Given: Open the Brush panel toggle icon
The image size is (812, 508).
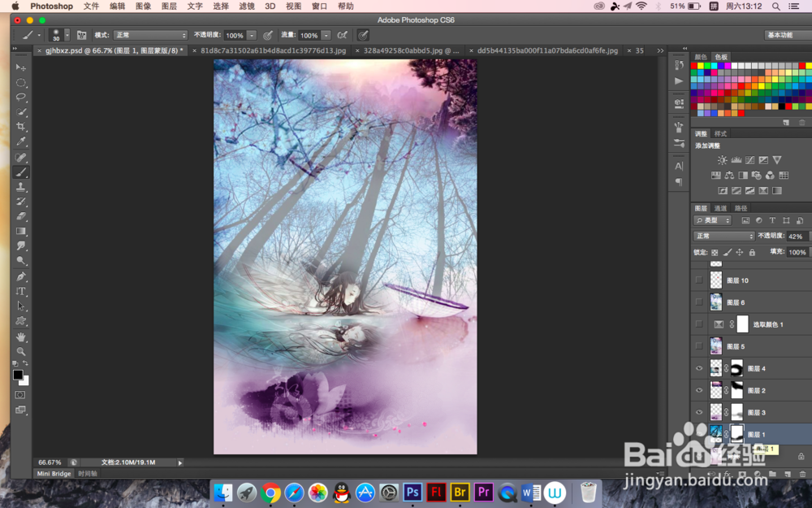Looking at the screenshot, I should pos(82,35).
